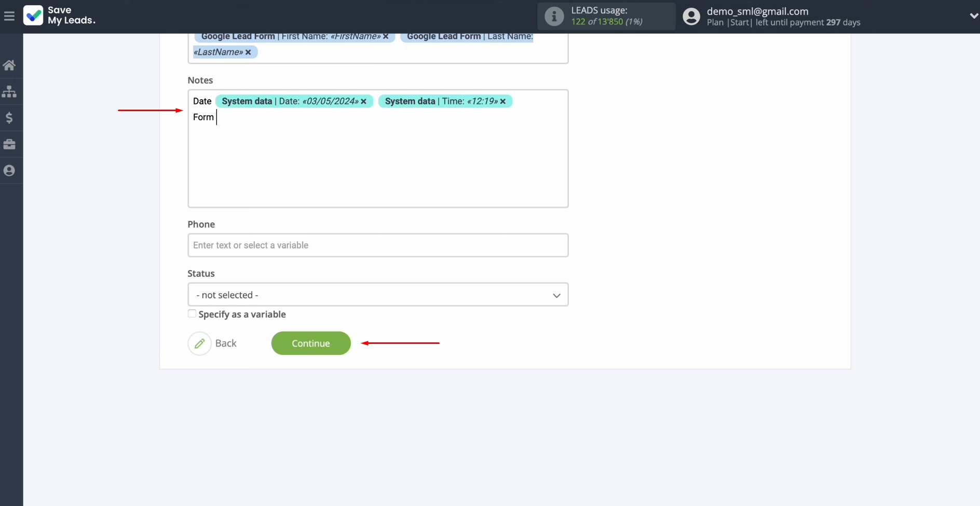This screenshot has height=506, width=980.
Task: Enable Specify as a variable checkbox
Action: click(x=192, y=314)
